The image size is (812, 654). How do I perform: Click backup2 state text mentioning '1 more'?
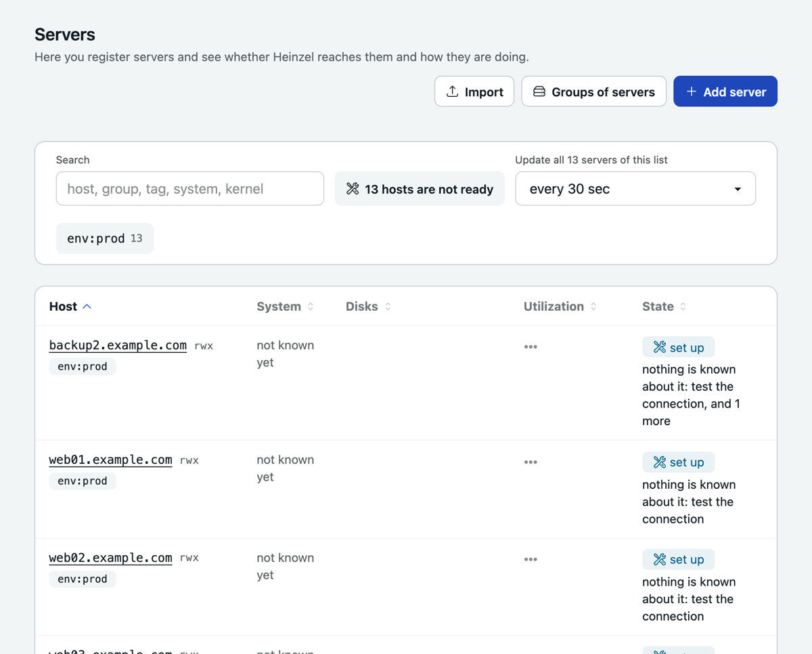click(691, 395)
